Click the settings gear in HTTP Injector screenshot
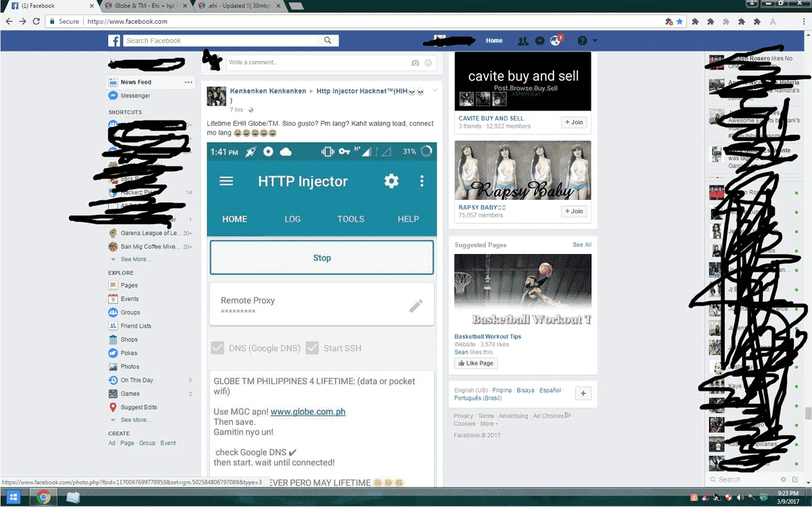This screenshot has width=812, height=508. click(391, 181)
